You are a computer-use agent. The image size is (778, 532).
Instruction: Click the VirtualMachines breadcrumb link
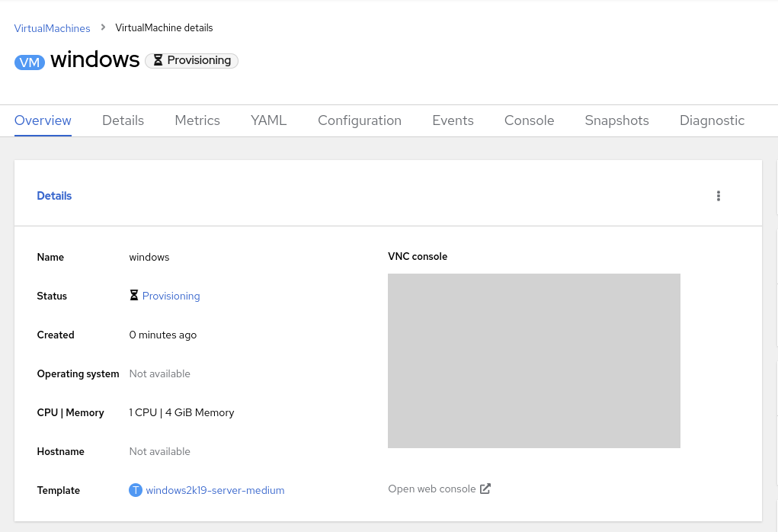tap(52, 28)
